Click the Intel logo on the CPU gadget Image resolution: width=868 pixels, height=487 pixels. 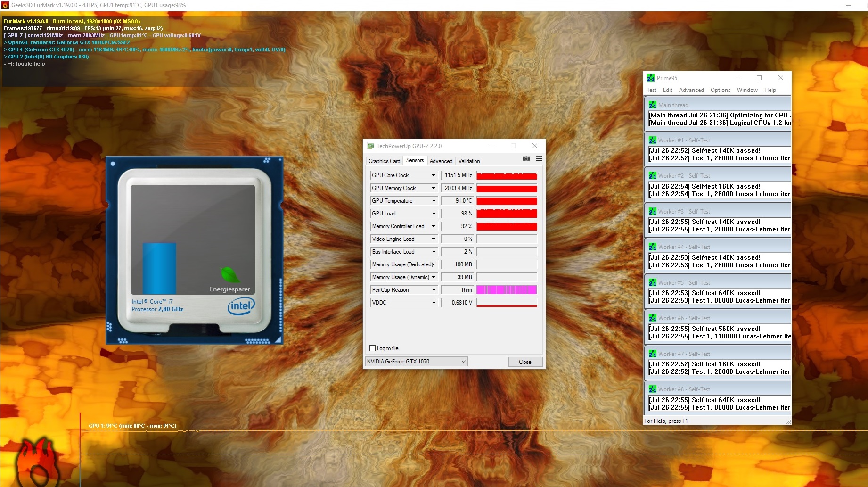(241, 306)
